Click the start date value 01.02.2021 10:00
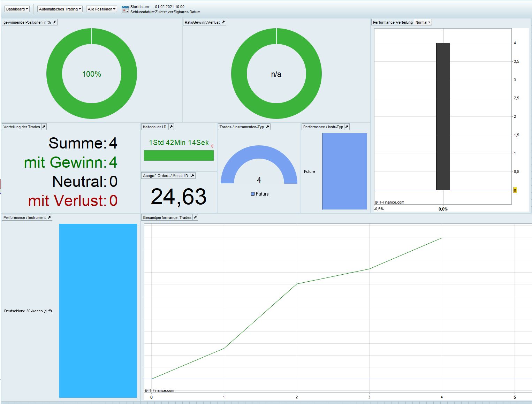Image resolution: width=532 pixels, height=404 pixels. (170, 7)
